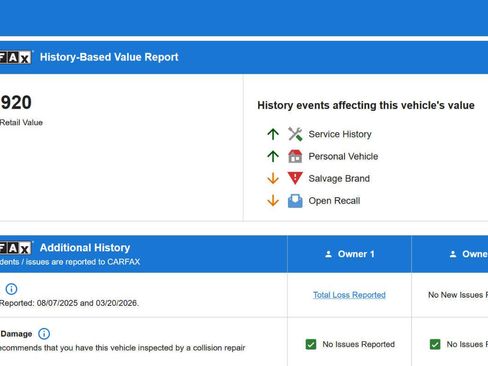Click the Personal Vehicle house icon

[295, 156]
